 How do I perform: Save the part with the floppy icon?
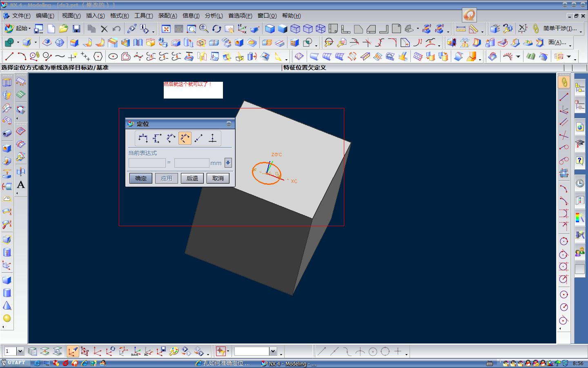tap(76, 29)
